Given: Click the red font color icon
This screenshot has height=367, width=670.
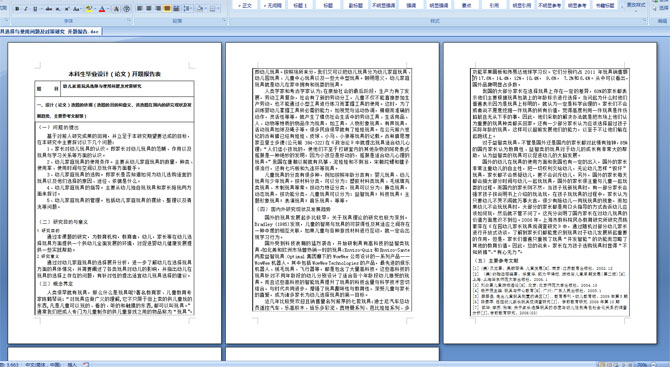Looking at the screenshot, I should point(102,9).
